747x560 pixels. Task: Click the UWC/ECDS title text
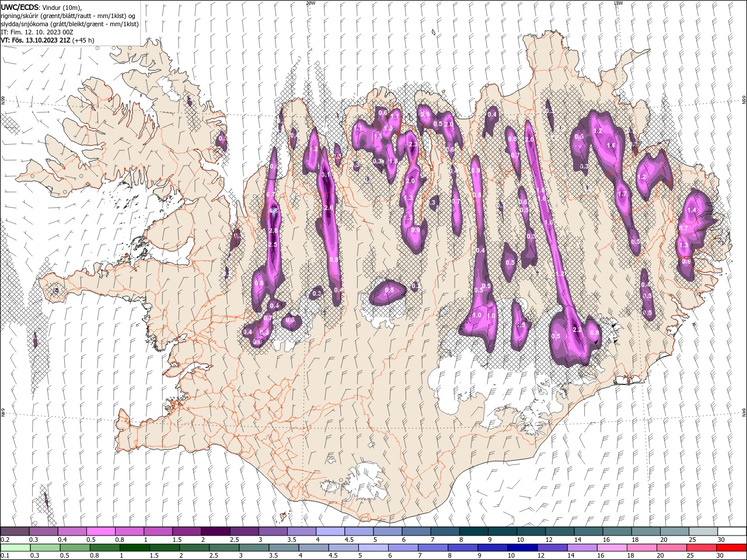point(20,7)
